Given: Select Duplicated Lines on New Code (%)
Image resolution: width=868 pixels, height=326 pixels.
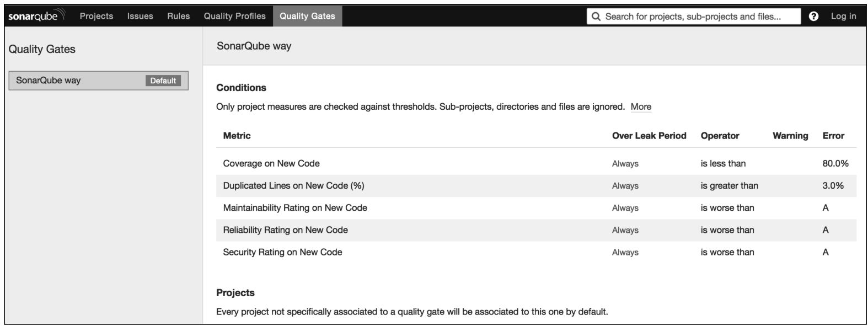Looking at the screenshot, I should coord(293,185).
